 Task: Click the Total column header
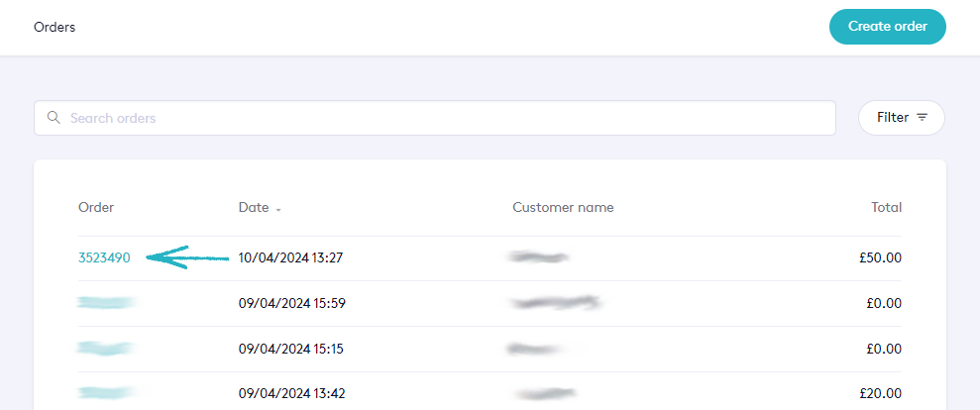pyautogui.click(x=886, y=208)
